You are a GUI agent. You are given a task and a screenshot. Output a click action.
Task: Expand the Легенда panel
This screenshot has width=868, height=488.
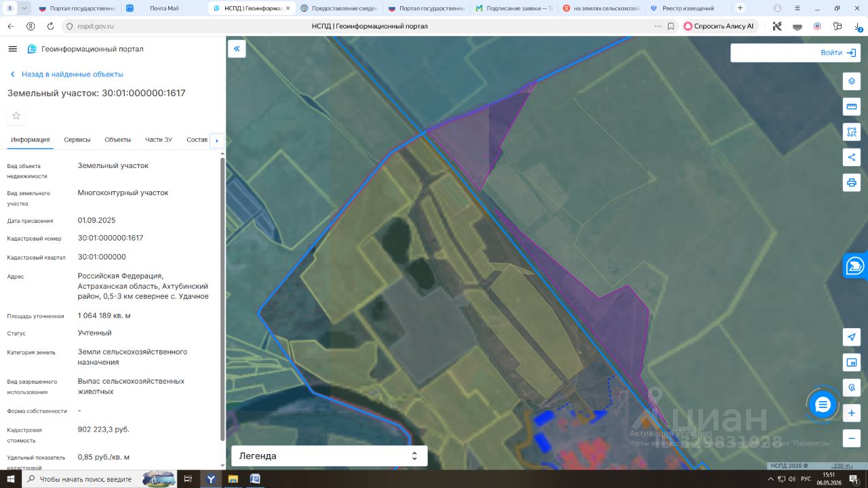tap(330, 456)
